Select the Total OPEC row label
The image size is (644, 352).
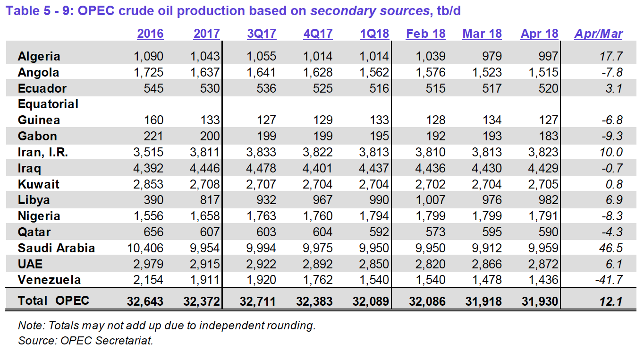(x=53, y=300)
